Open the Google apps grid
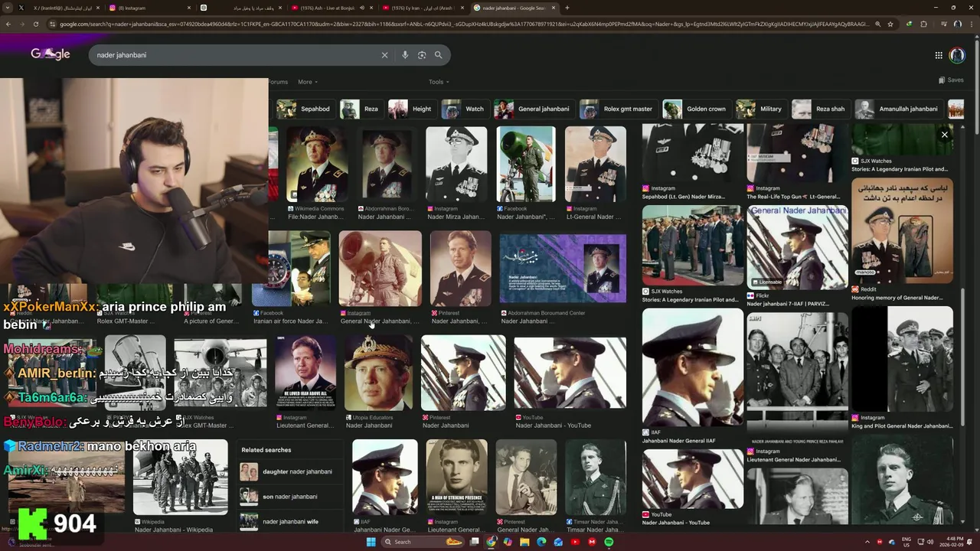This screenshot has height=551, width=980. click(939, 55)
